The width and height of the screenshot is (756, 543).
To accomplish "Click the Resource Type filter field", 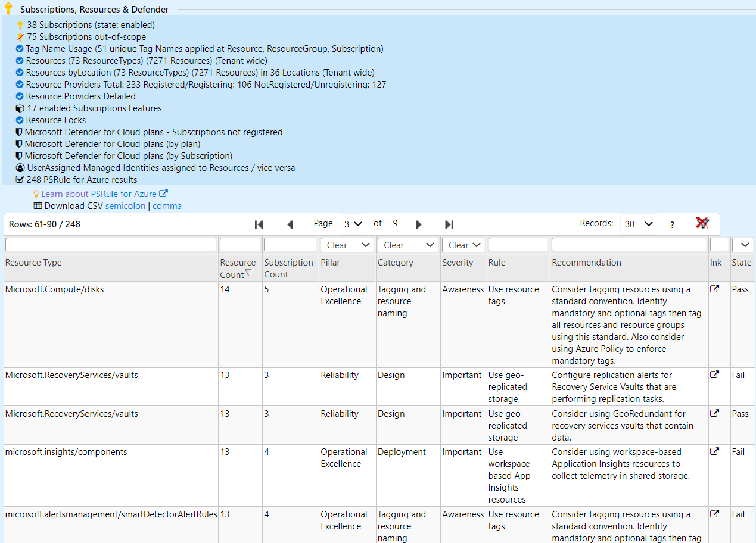I will 111,245.
